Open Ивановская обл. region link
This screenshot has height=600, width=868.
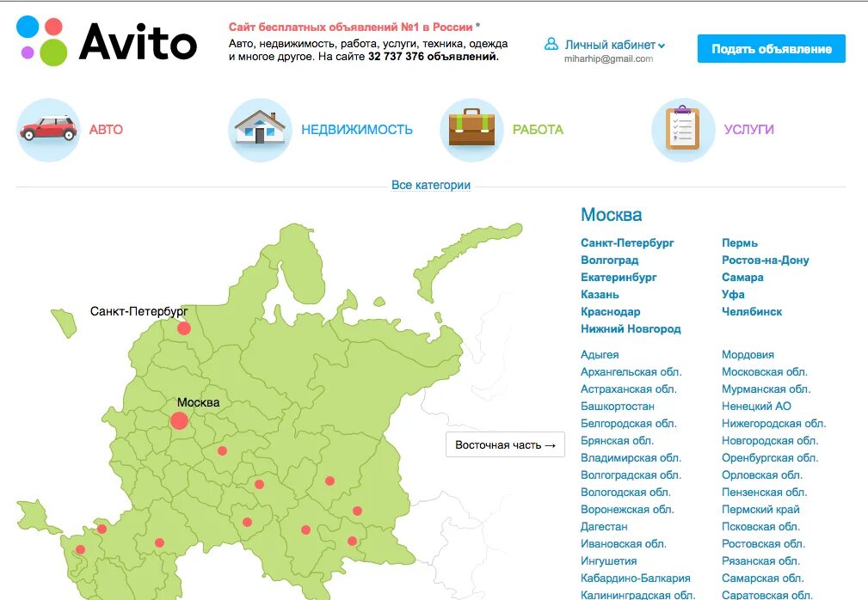624,543
